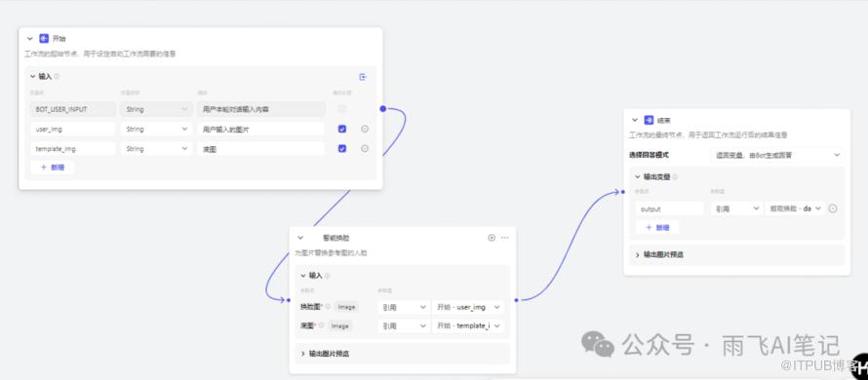Open the more options menu on 智能换脸 node
Viewport: 868px width, 380px height.
505,238
